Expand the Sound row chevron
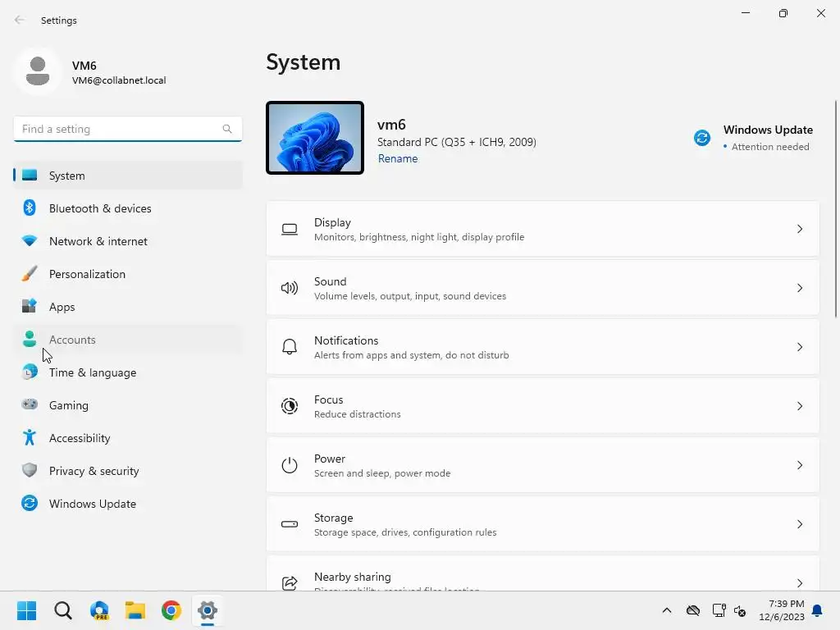 click(x=799, y=288)
